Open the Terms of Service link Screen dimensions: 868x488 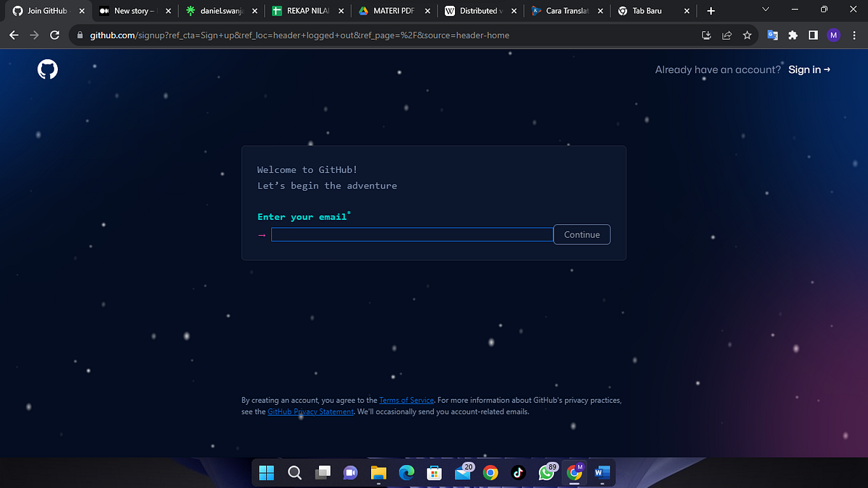coord(407,400)
